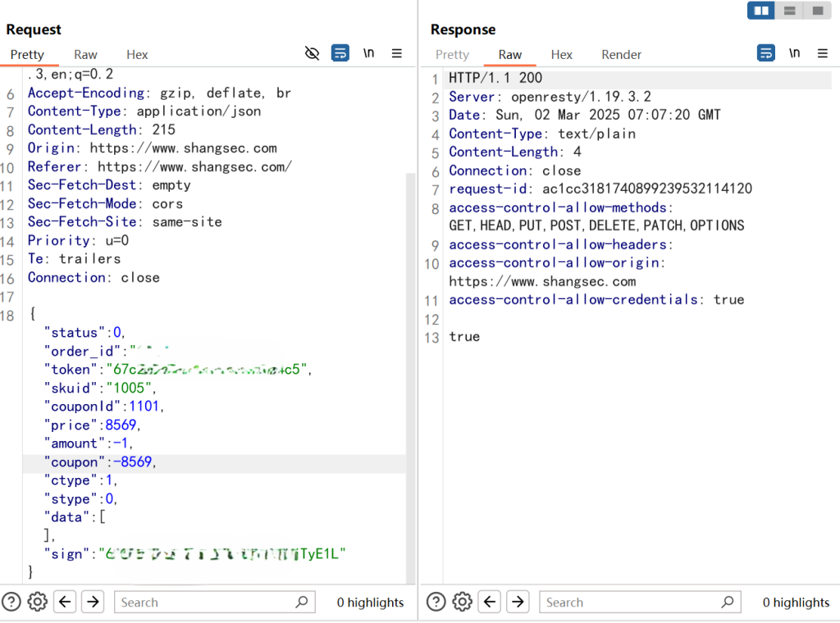This screenshot has height=623, width=840.
Task: Switch Response view to Render tab
Action: [621, 55]
